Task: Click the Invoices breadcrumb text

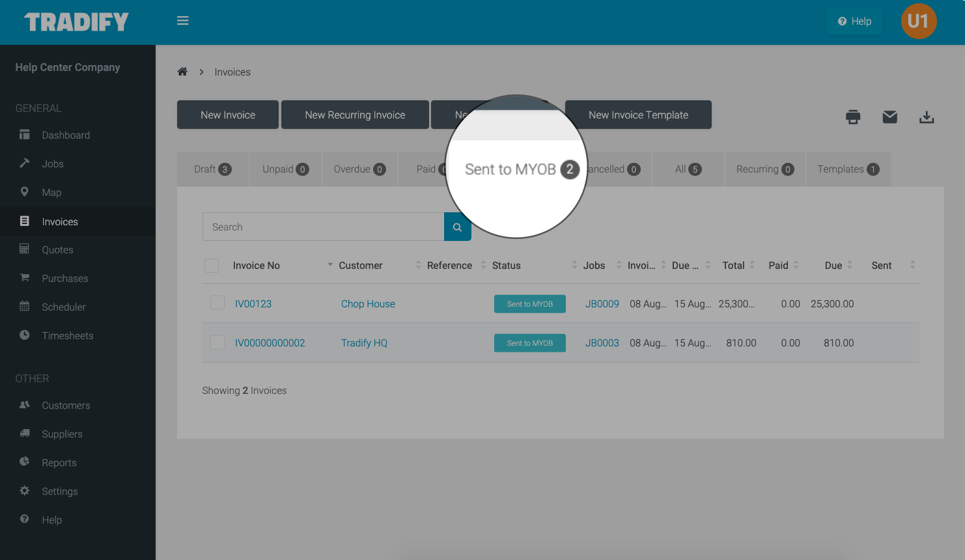Action: coord(232,72)
